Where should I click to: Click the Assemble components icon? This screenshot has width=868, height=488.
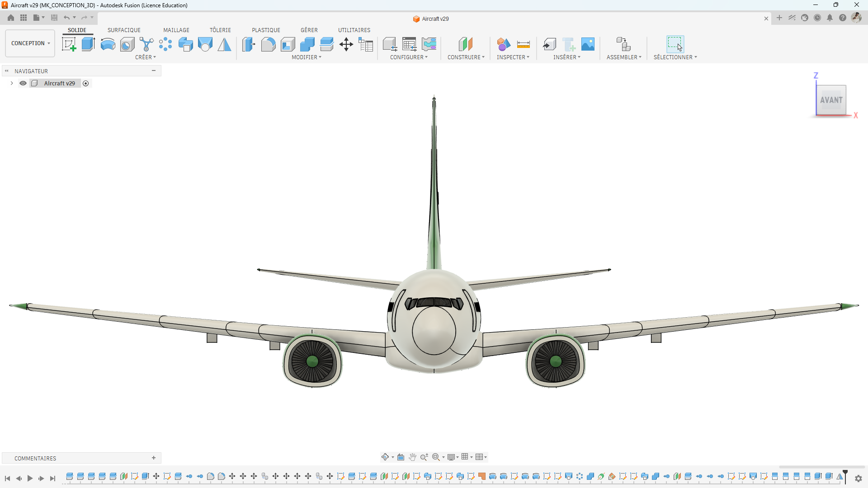[624, 44]
